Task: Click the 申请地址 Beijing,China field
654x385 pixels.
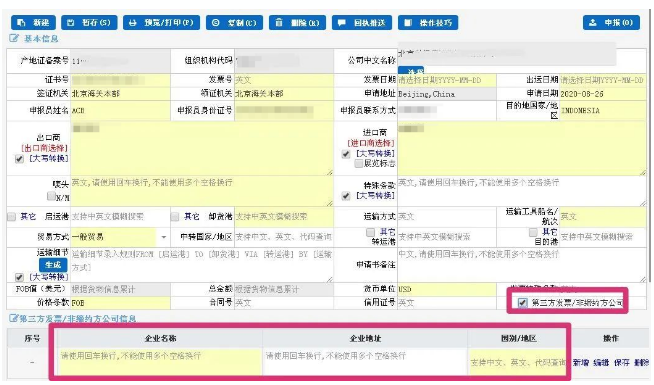Action: tap(447, 94)
